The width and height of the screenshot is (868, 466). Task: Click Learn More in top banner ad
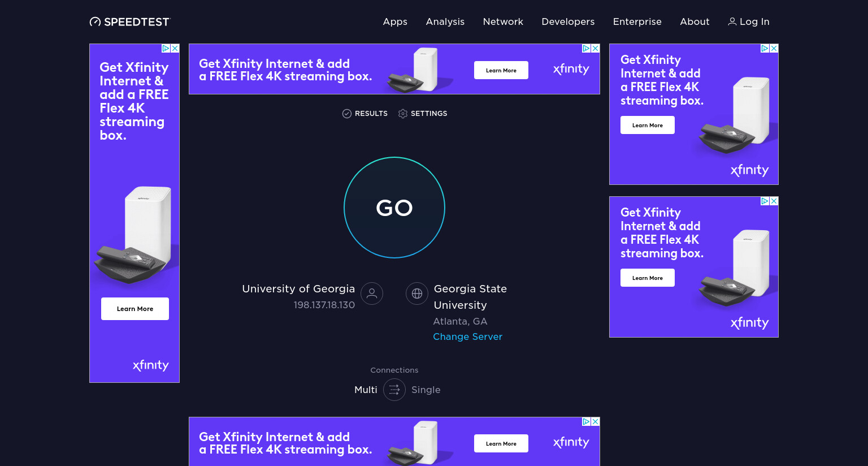pos(501,70)
